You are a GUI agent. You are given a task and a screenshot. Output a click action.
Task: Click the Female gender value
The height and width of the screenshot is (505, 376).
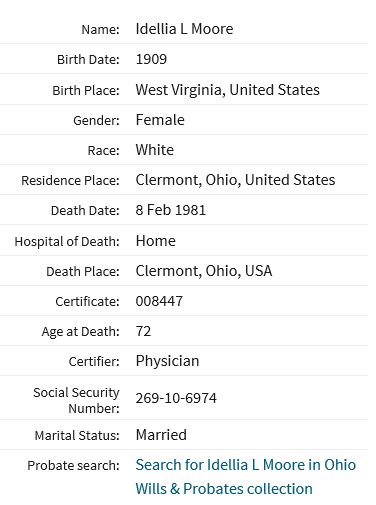(160, 120)
